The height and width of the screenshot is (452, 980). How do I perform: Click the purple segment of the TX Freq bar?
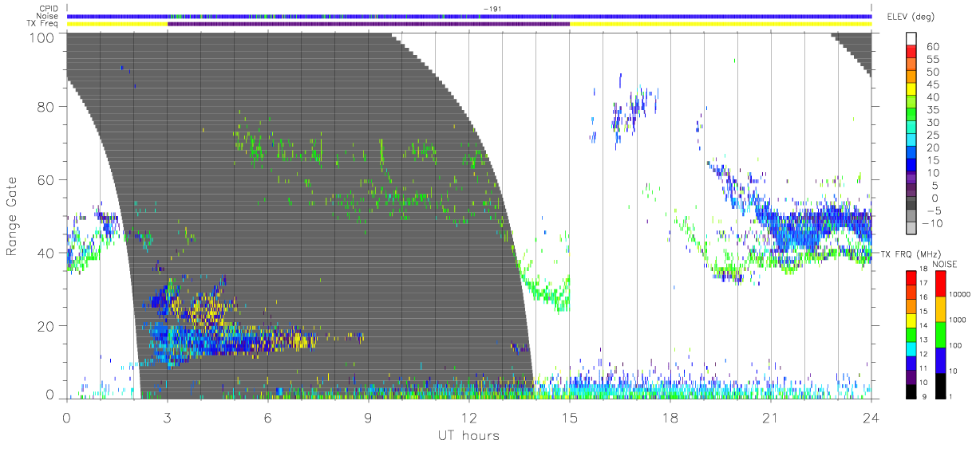click(369, 24)
